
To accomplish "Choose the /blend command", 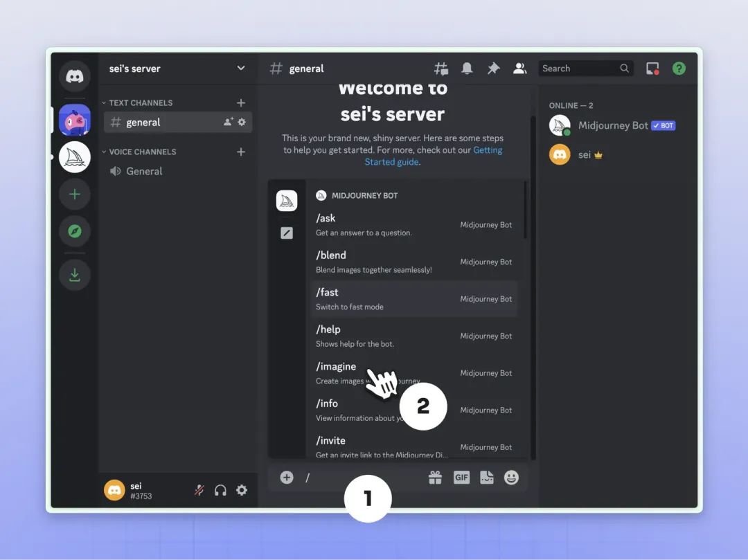I will click(x=413, y=262).
